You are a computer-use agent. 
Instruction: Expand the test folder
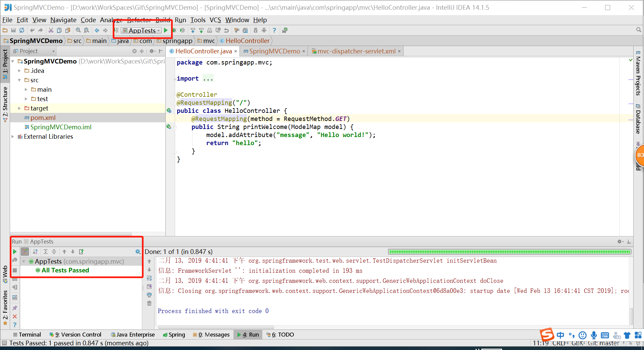[x=26, y=99]
